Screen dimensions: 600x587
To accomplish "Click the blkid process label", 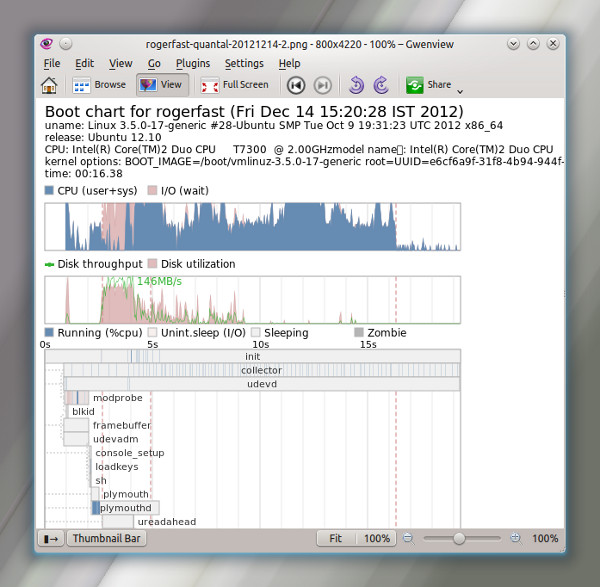I will click(x=83, y=412).
